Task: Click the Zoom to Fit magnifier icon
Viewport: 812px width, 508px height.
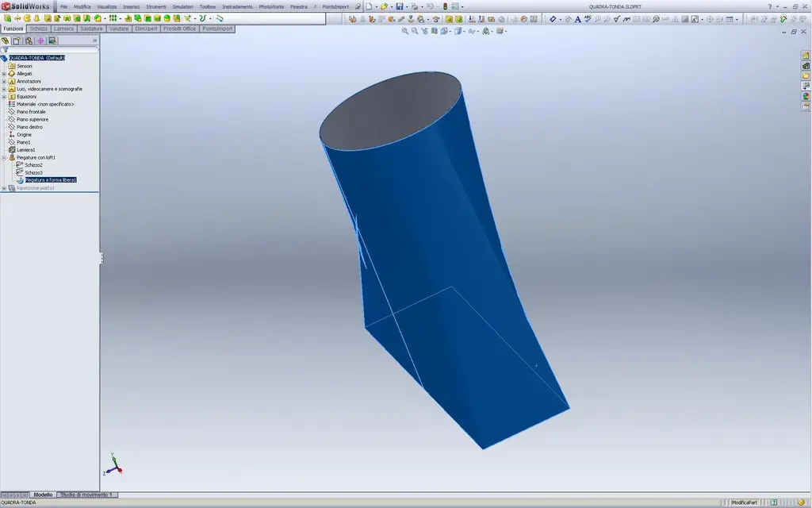Action: (x=405, y=31)
